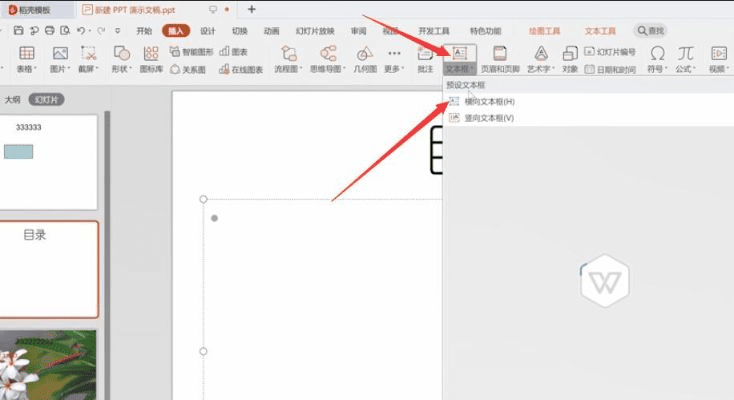
Task: Click the text box top-left corner handle
Action: click(x=203, y=199)
